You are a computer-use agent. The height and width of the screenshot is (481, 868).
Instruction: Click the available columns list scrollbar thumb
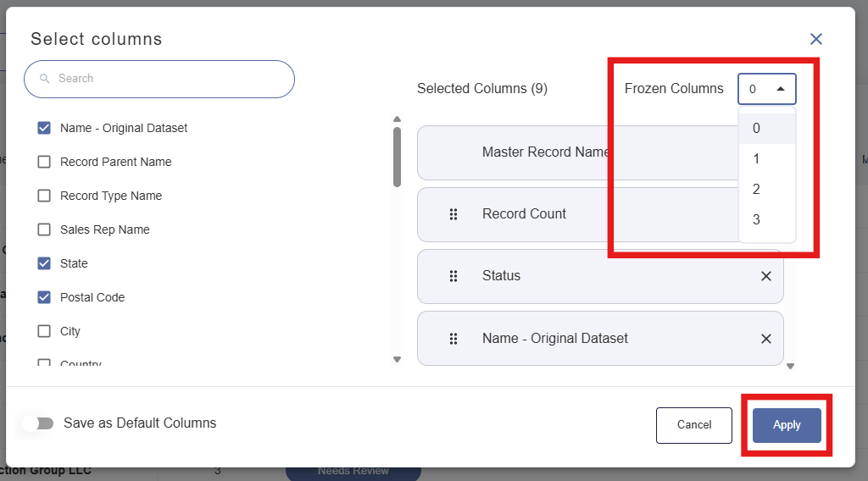point(397,157)
